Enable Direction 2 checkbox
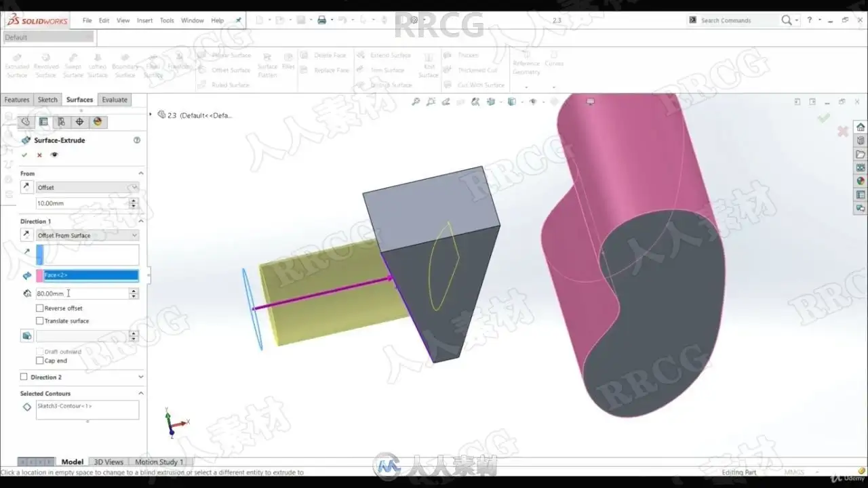This screenshot has height=488, width=868. pyautogui.click(x=24, y=377)
